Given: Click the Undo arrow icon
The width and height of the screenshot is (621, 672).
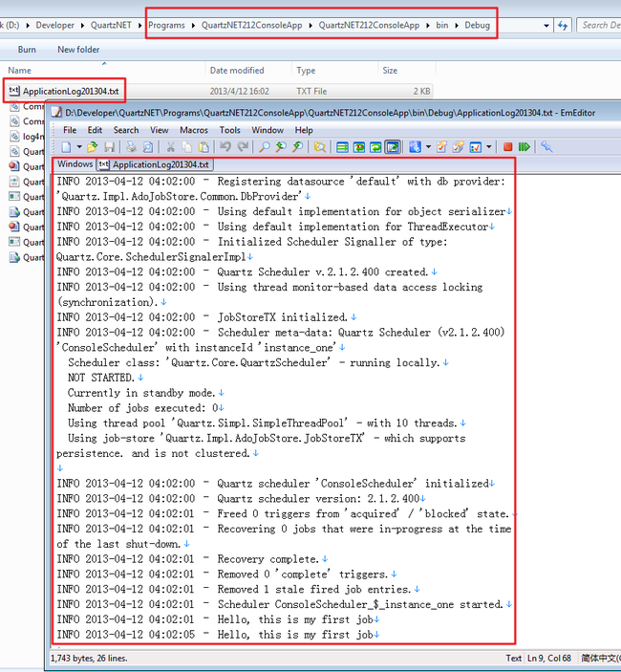Looking at the screenshot, I should [x=225, y=147].
